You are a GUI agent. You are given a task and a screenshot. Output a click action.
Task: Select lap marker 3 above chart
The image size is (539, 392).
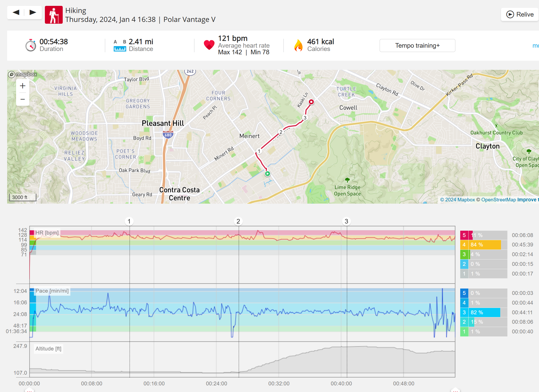coord(346,221)
